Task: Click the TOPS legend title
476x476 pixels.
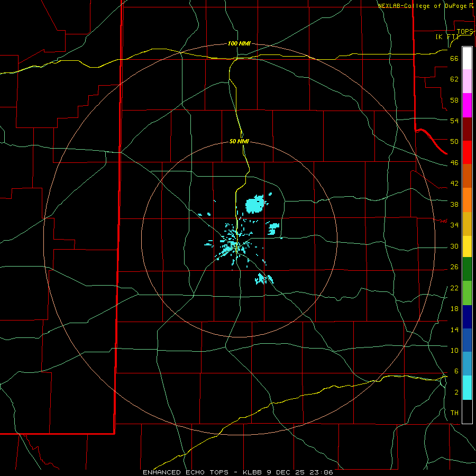Action: pyautogui.click(x=465, y=31)
